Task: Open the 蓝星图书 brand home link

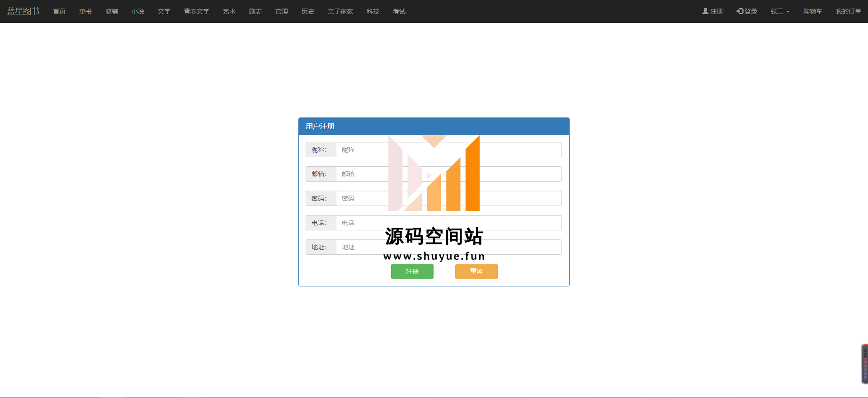Action: tap(23, 11)
